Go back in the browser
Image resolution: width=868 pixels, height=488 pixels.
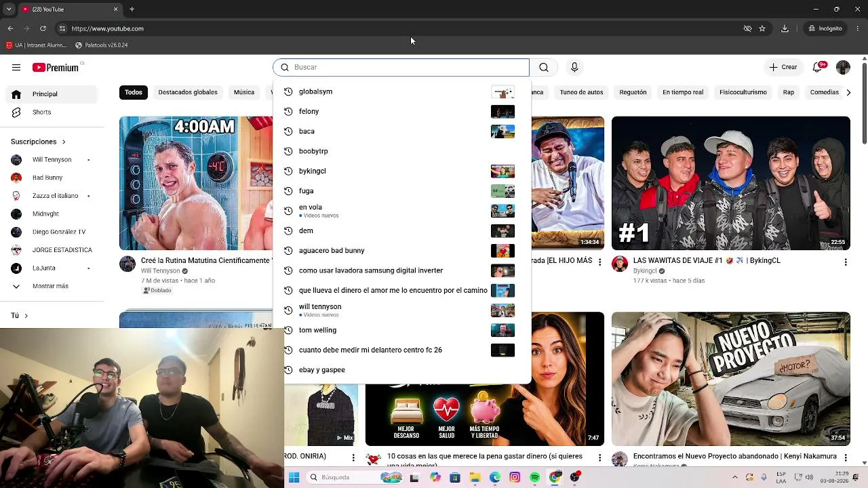tap(10, 28)
